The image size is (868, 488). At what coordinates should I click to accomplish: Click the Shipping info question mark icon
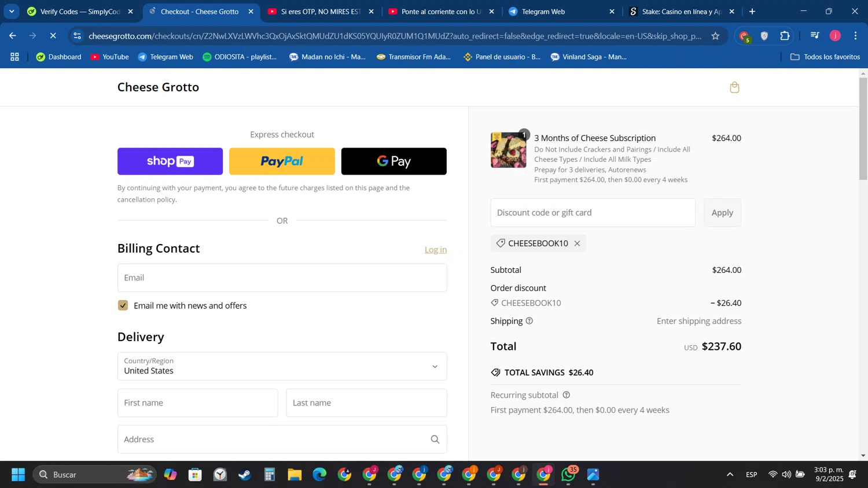(x=529, y=321)
